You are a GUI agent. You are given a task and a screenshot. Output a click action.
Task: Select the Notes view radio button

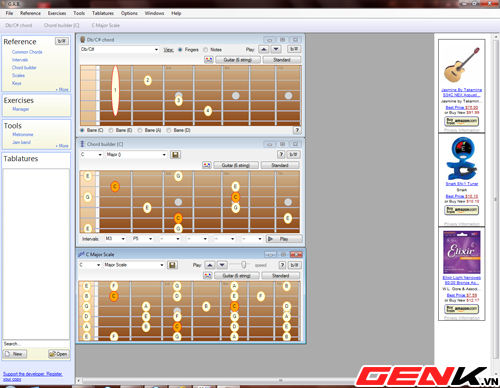point(206,50)
